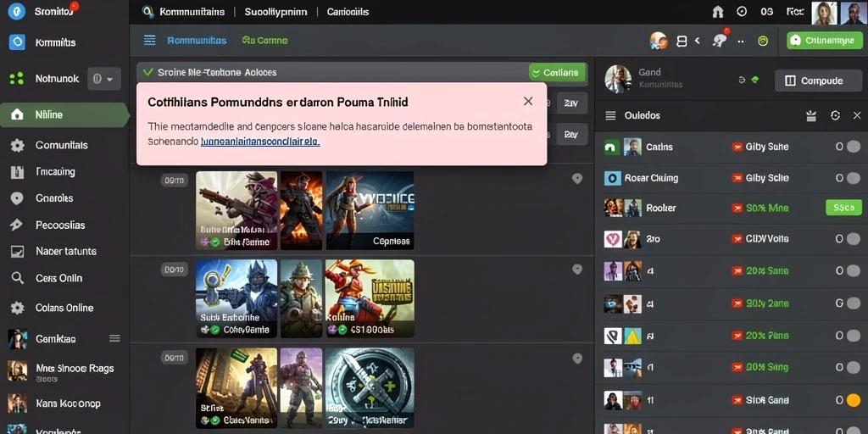Open the Comunitats gear icon in sidebar
The image size is (868, 434).
17,146
